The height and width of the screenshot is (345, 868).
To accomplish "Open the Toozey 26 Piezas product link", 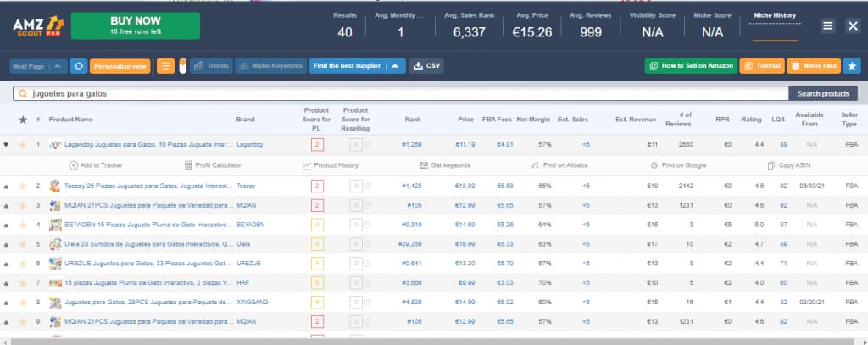I will [x=148, y=186].
